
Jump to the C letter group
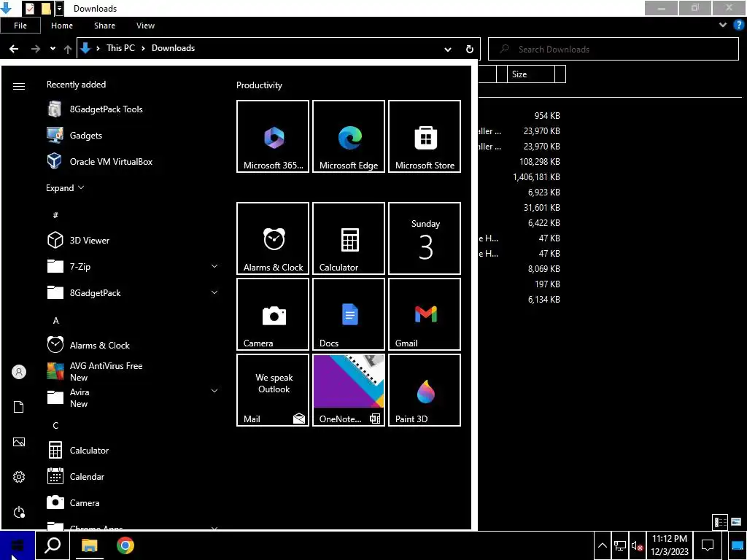point(55,425)
